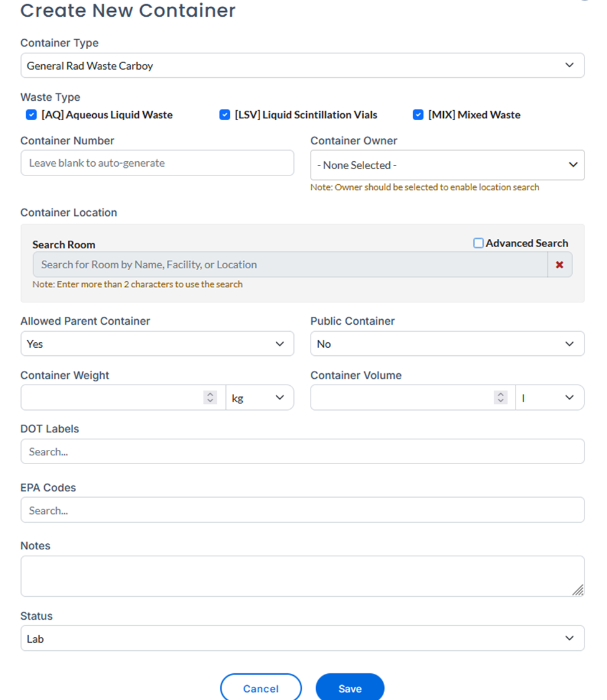607x700 pixels.
Task: Uncheck [LSV] Liquid Scintillation Vials checkbox
Action: [x=225, y=114]
